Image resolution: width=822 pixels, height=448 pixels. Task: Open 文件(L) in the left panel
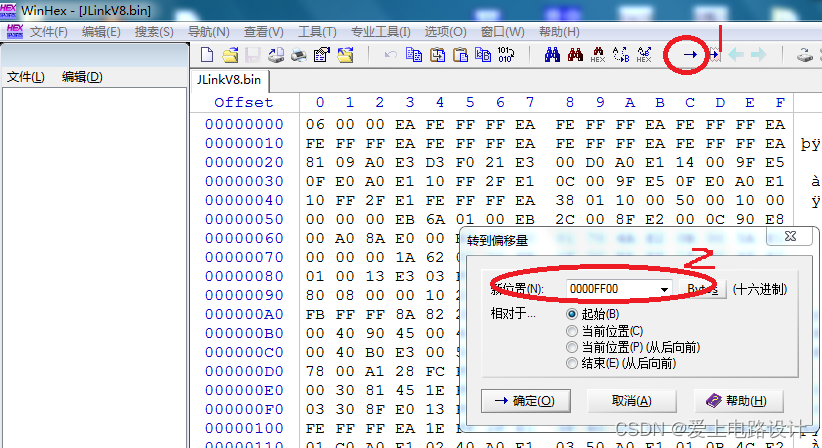pyautogui.click(x=26, y=77)
